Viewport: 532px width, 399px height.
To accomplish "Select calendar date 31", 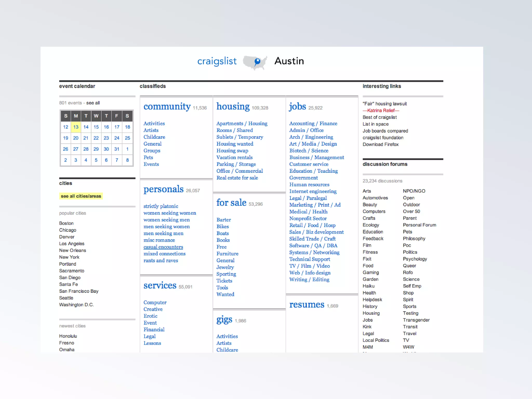I will tap(117, 149).
